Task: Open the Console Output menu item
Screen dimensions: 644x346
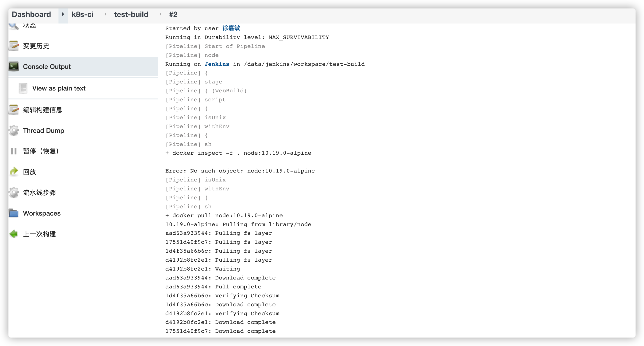Action: click(47, 67)
